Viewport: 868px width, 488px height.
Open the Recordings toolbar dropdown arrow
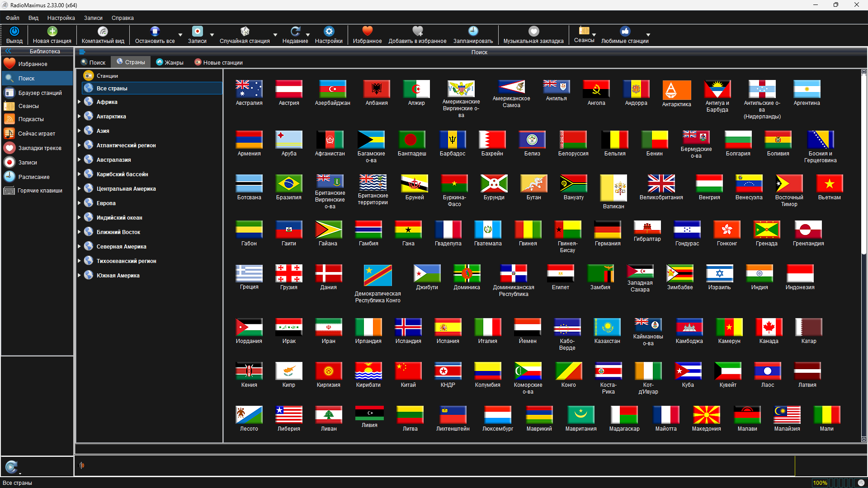pos(212,35)
